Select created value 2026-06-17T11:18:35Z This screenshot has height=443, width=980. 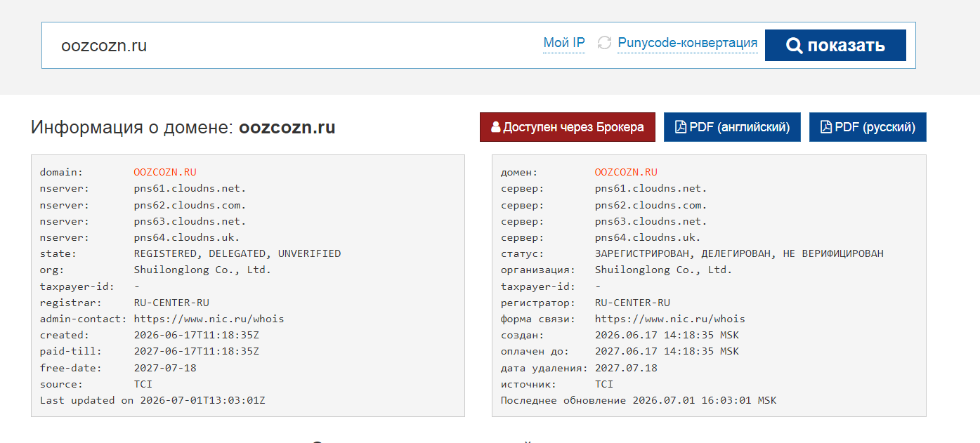196,335
